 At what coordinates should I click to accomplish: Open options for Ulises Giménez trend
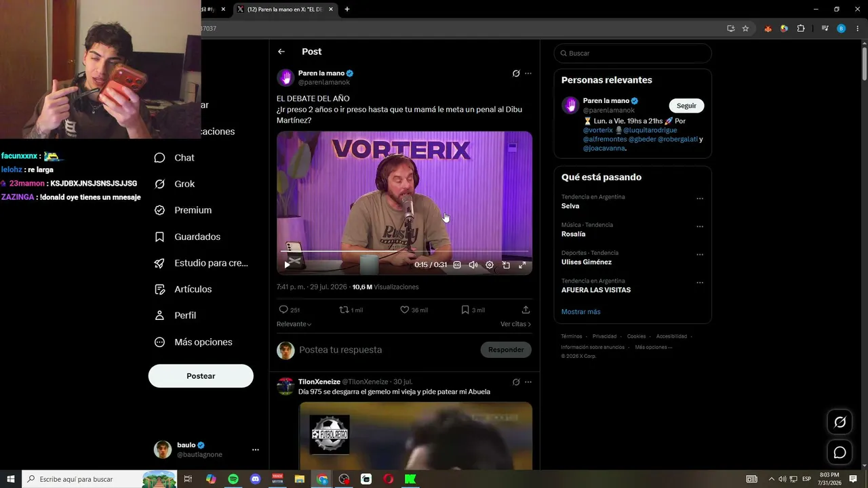pos(700,255)
